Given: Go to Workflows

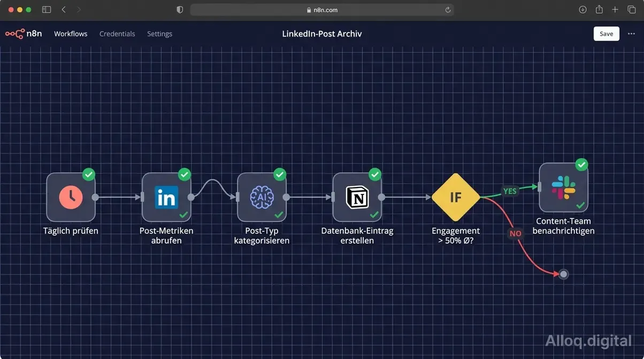Looking at the screenshot, I should click(71, 34).
